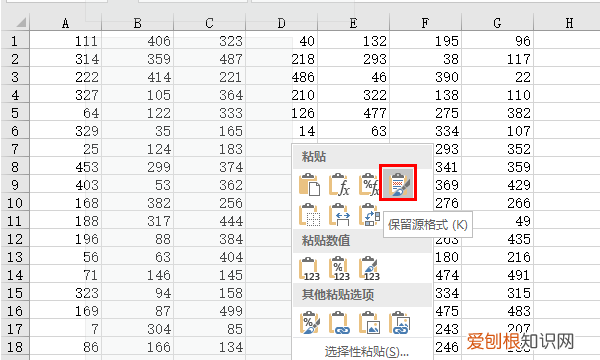600x360 pixels.
Task: Click cell G1 containing 96
Action: coord(497,41)
